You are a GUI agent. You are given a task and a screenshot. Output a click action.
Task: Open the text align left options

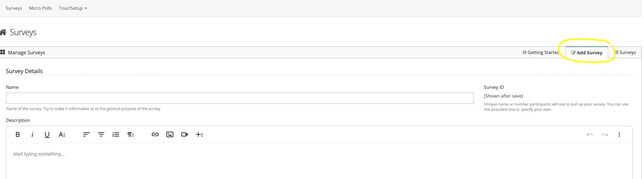tap(87, 134)
